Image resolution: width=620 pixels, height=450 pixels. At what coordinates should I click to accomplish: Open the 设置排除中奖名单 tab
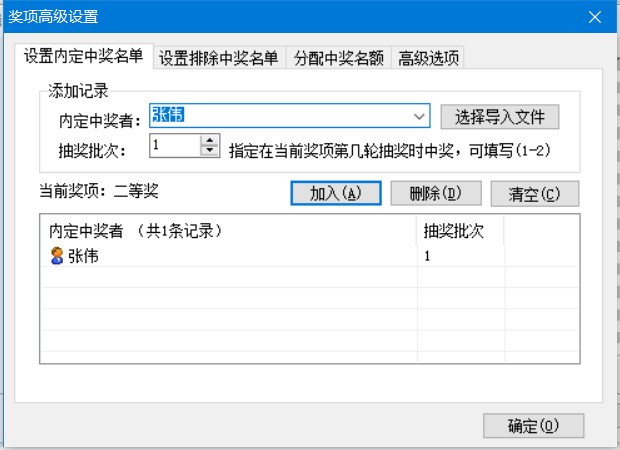tap(219, 58)
